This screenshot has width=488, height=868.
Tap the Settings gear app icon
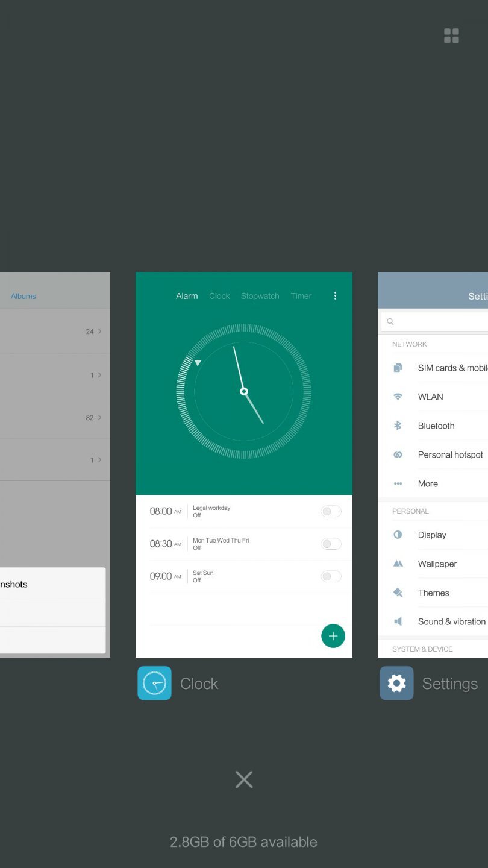[396, 683]
